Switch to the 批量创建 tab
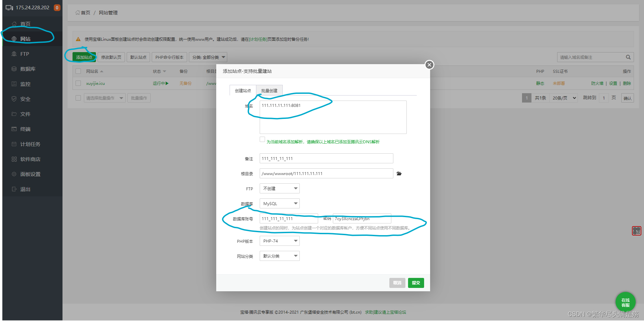Screen dimensions: 644x321 coord(269,91)
